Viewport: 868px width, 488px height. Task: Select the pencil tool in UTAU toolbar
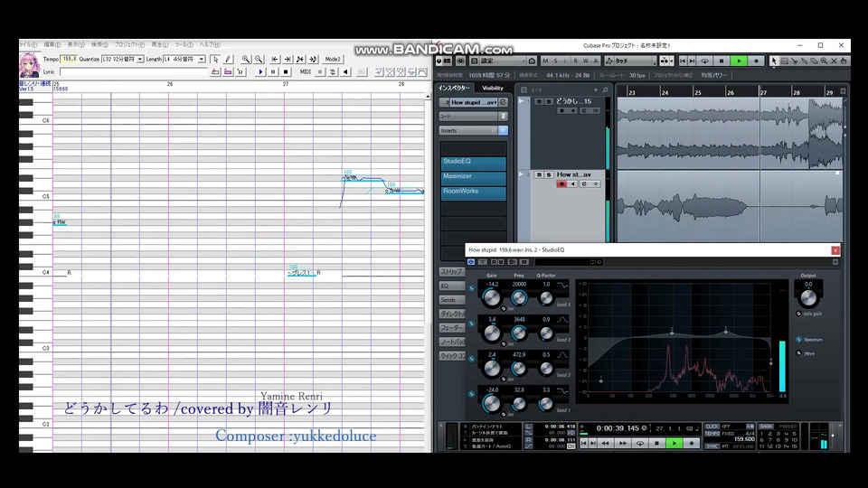(228, 60)
